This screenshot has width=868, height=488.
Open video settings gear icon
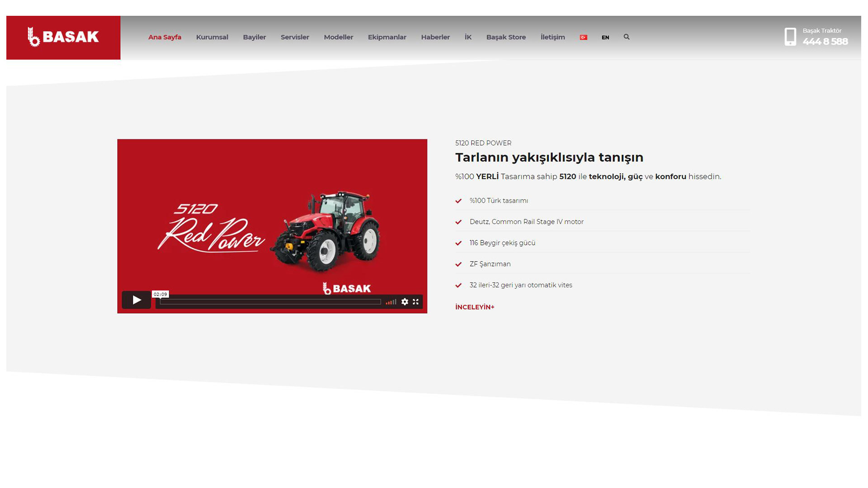405,302
